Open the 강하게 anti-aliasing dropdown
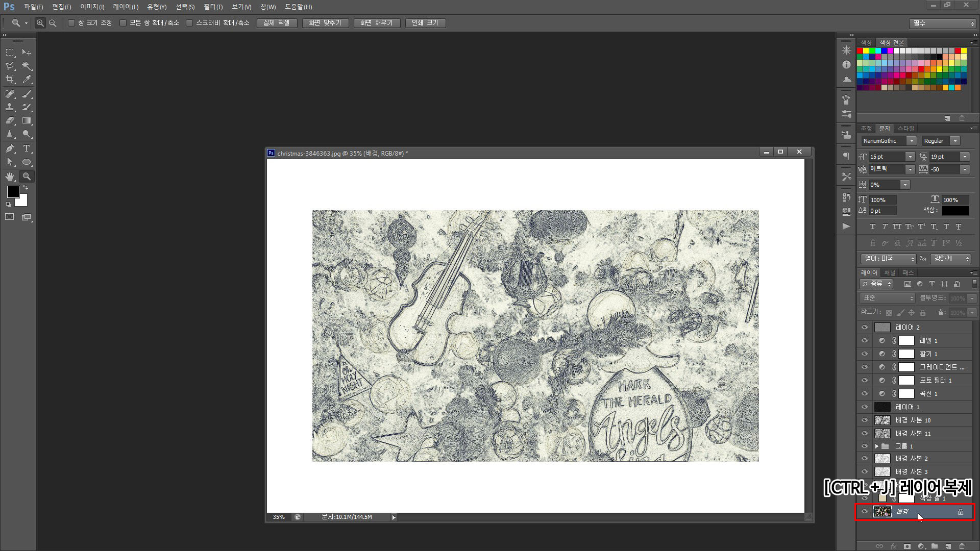 pyautogui.click(x=950, y=259)
